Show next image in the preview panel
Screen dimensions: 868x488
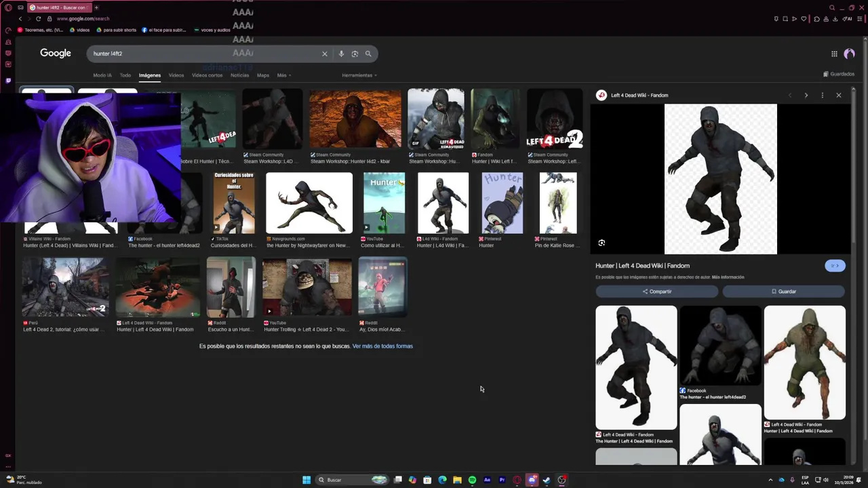[x=806, y=96]
